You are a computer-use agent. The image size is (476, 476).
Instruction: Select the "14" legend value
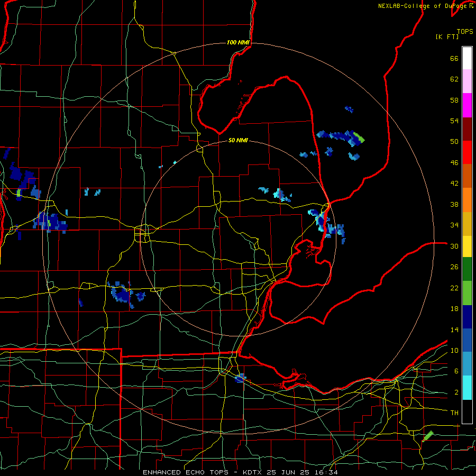pyautogui.click(x=454, y=329)
